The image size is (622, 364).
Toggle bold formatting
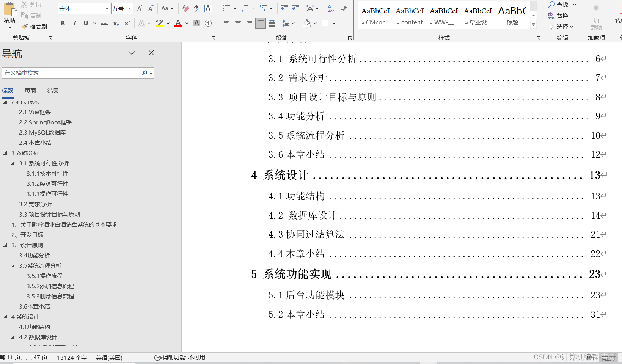click(x=63, y=23)
